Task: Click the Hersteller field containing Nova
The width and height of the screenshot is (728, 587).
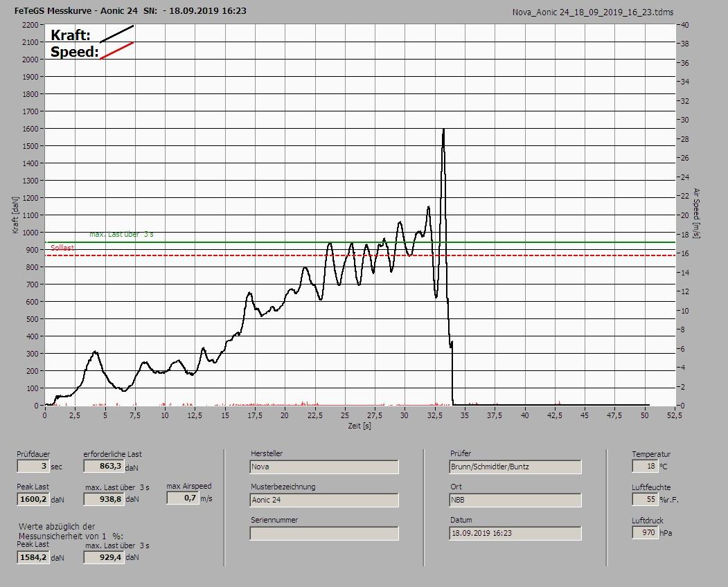Action: [324, 467]
